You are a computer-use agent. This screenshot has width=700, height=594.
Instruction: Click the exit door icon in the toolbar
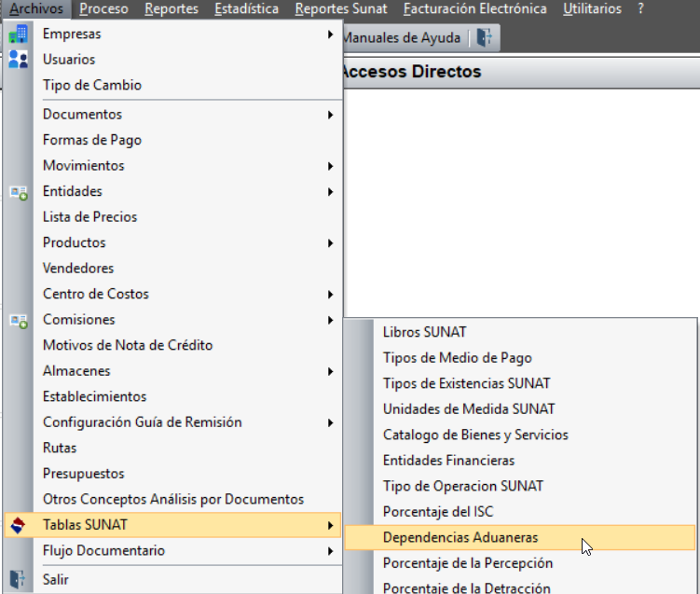pyautogui.click(x=485, y=37)
